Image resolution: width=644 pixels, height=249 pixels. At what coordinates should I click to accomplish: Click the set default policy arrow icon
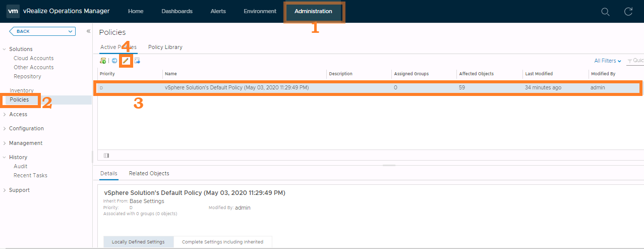114,61
